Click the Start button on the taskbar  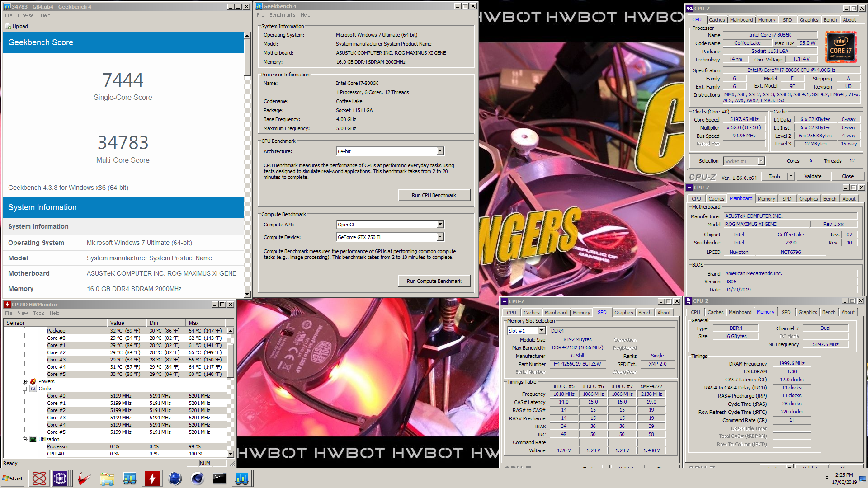click(x=13, y=479)
